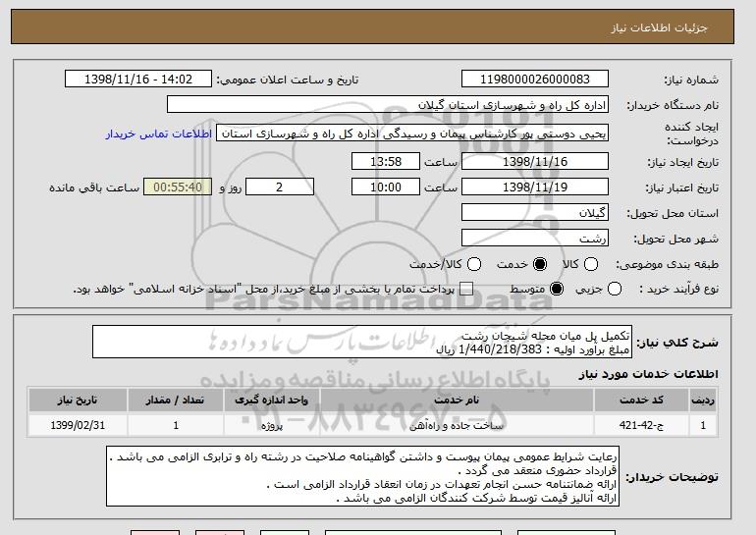The image size is (756, 535).
Task: Click the واحد اندازه گیری column header
Action: point(271,401)
